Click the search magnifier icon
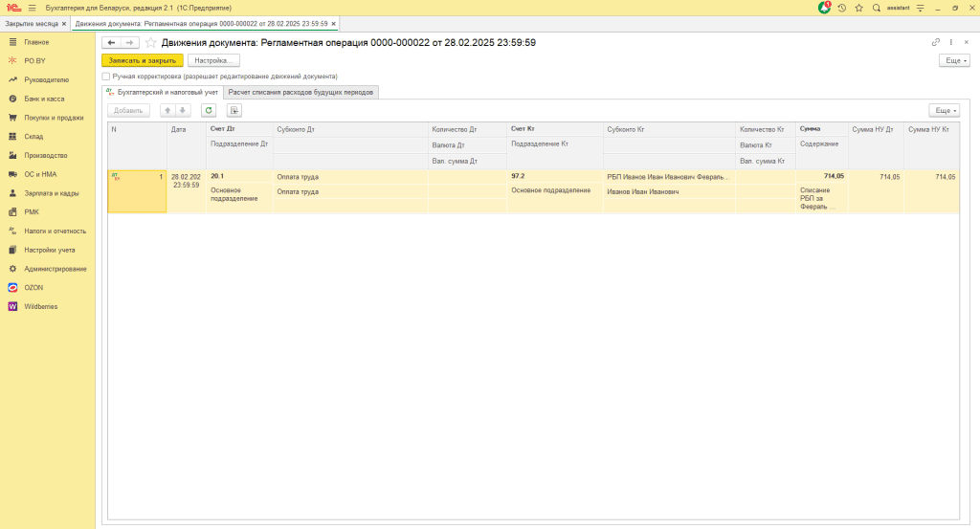The width and height of the screenshot is (980, 529). (x=877, y=8)
